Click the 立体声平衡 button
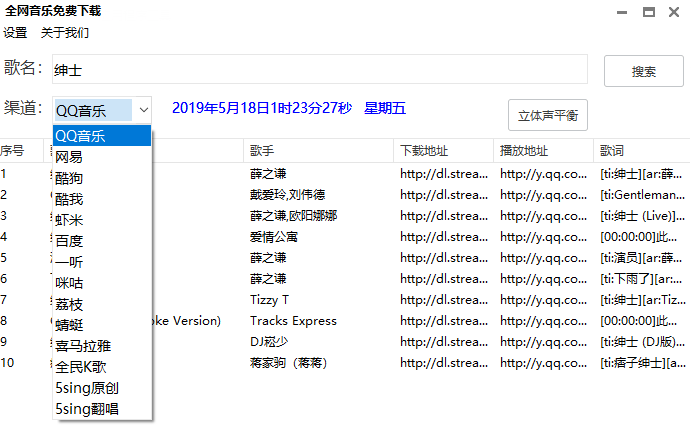 click(x=548, y=115)
